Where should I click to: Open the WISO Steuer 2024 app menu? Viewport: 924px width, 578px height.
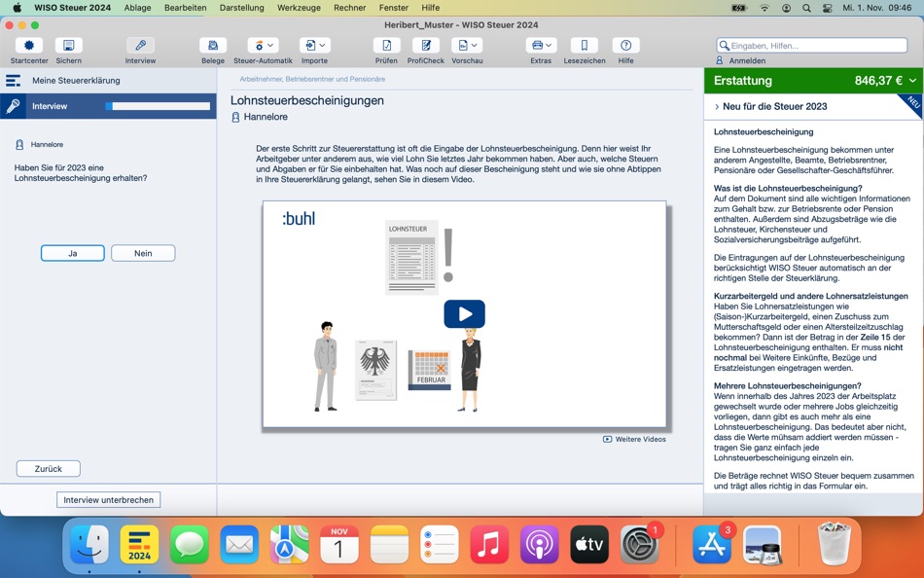tap(73, 8)
